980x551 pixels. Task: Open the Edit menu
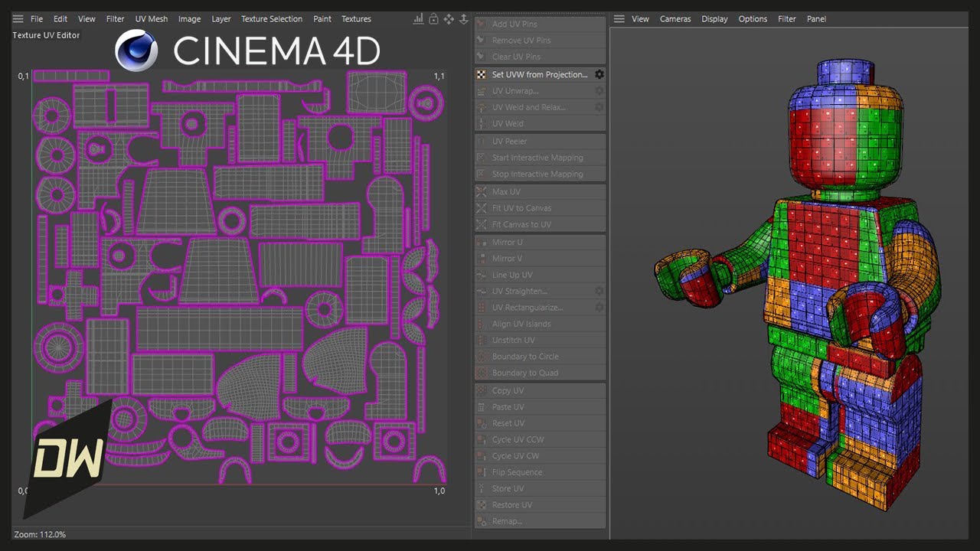pos(60,19)
